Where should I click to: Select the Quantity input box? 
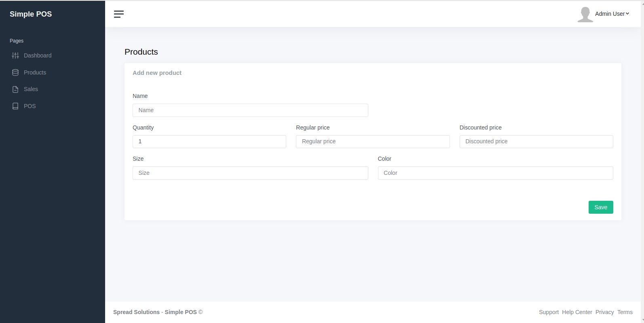click(209, 141)
